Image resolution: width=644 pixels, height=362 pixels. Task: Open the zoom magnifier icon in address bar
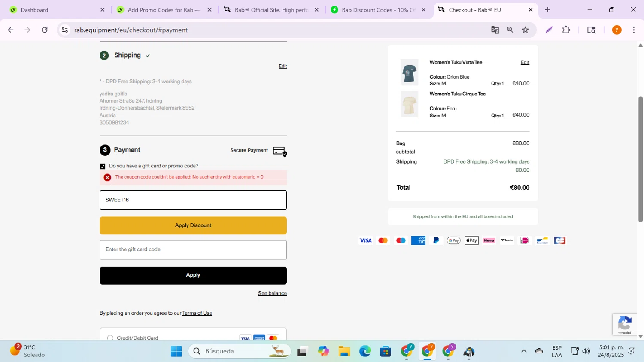(x=510, y=30)
